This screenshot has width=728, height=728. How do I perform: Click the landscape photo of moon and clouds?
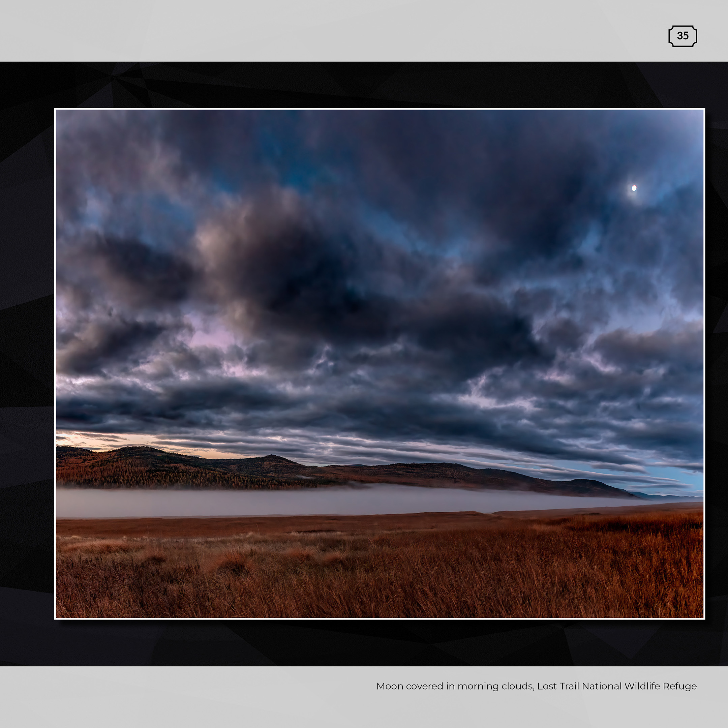(380, 364)
